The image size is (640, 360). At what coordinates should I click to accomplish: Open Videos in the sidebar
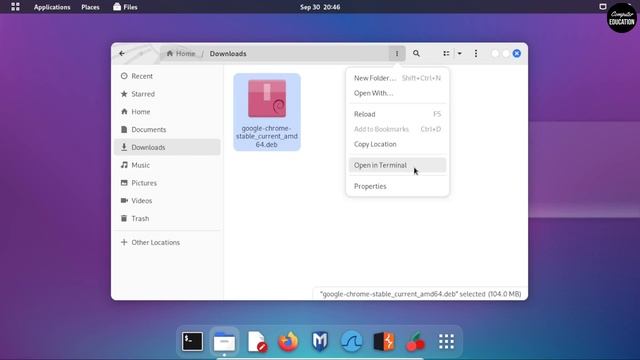tap(167, 200)
